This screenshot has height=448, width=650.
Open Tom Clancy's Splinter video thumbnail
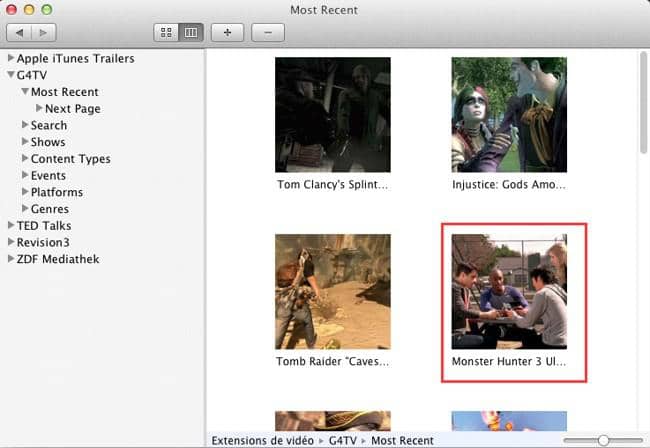332,115
